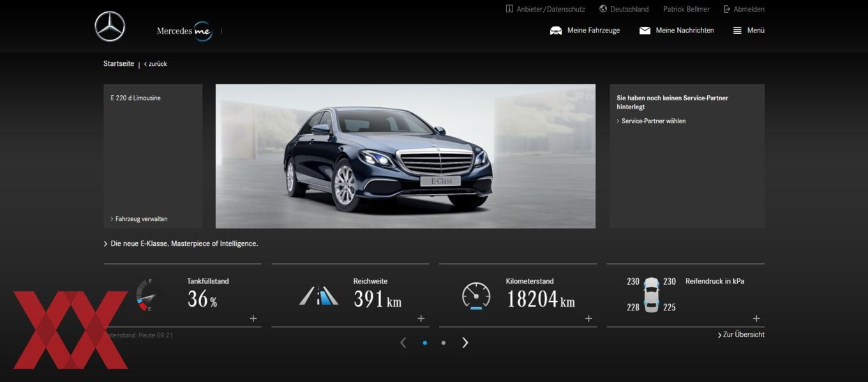Click front-left tire pressure 230
Screen dimensions: 868x382
[x=633, y=282]
